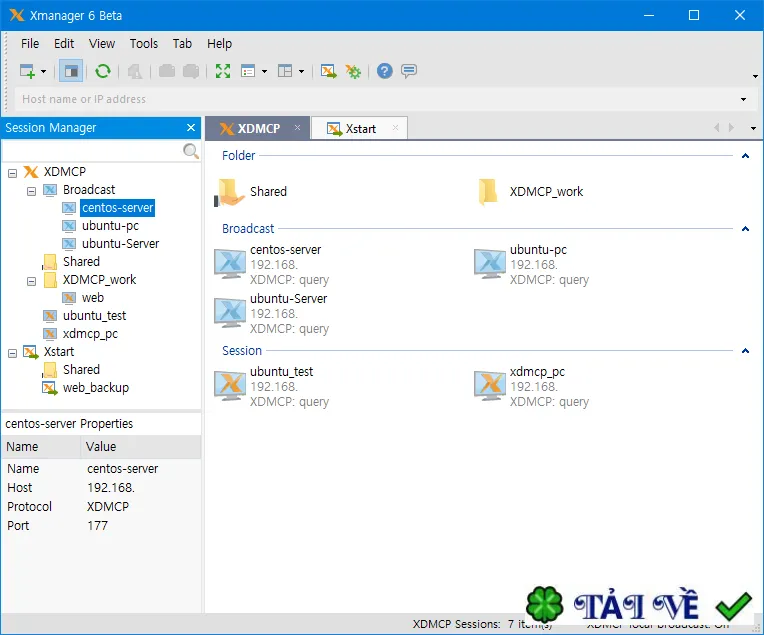Select xdmcp_pc in the session tree

[x=90, y=334]
